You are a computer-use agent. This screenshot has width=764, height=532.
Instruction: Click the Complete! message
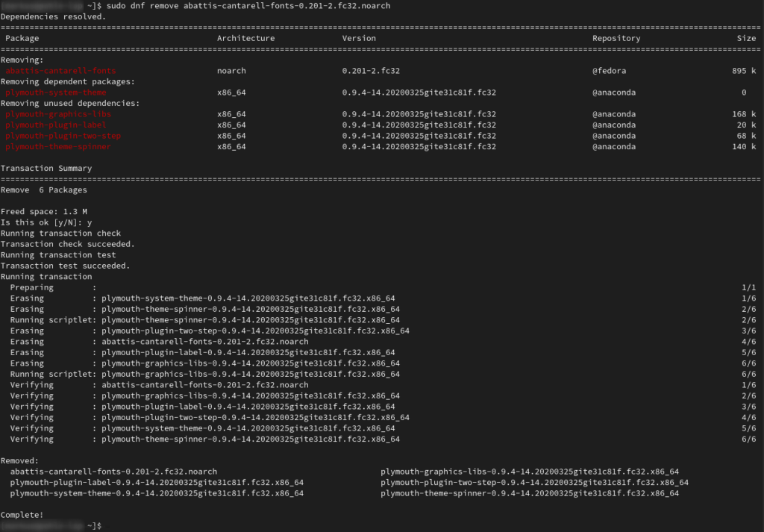pyautogui.click(x=22, y=515)
